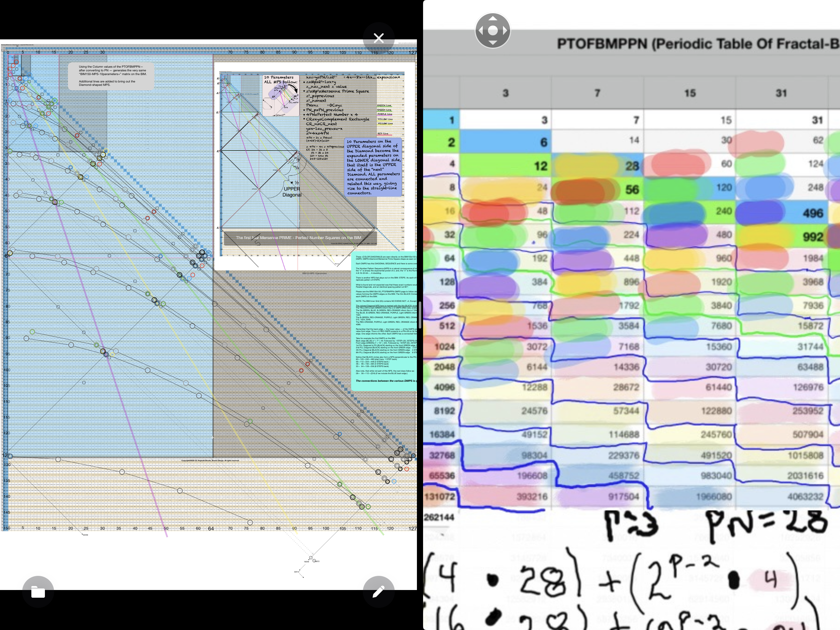840x630 pixels.
Task: Select the blue cell containing 6
Action: pos(505,142)
